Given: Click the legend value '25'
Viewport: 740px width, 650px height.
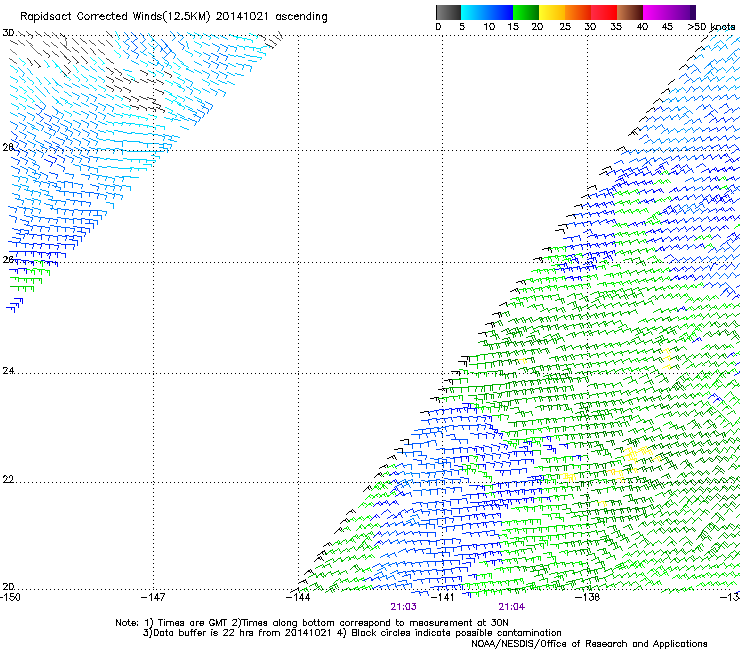Looking at the screenshot, I should (x=565, y=27).
